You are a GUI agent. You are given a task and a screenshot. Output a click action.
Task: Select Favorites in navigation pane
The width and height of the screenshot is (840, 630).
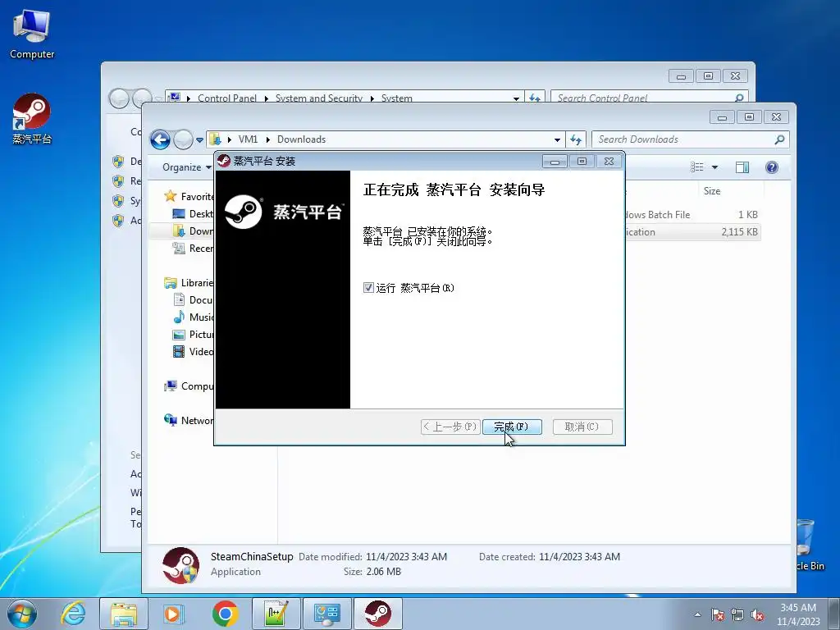(x=189, y=196)
